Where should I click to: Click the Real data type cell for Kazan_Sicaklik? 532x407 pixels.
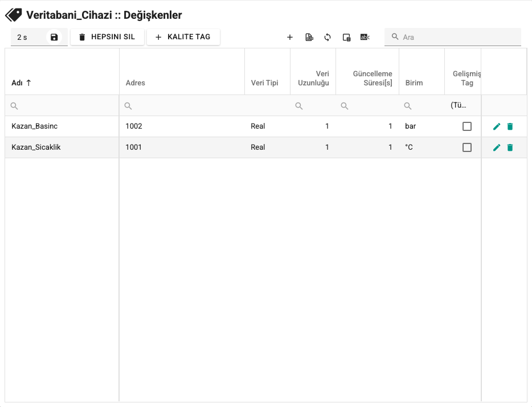click(x=267, y=147)
